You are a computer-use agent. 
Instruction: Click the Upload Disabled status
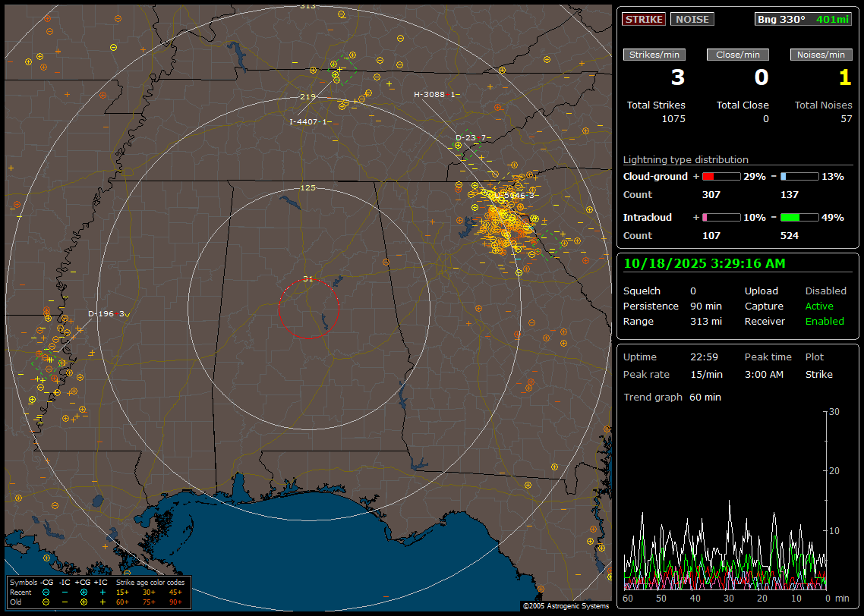click(x=825, y=291)
